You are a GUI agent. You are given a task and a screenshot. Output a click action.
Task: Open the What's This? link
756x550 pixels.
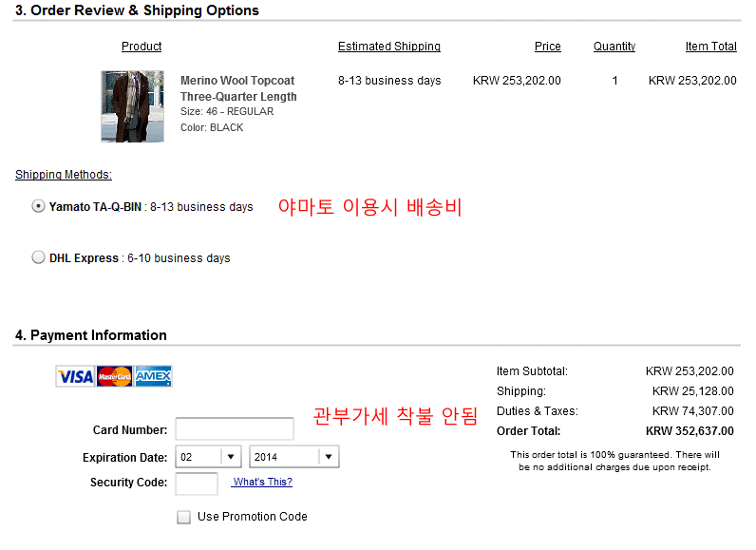click(262, 482)
